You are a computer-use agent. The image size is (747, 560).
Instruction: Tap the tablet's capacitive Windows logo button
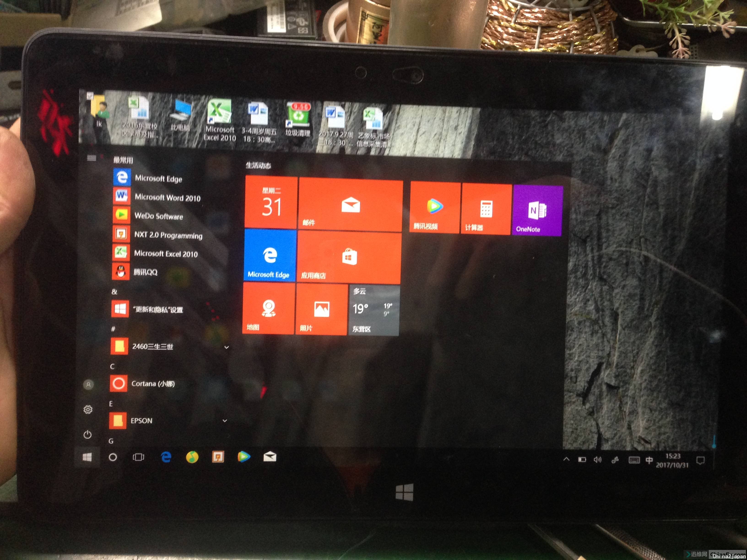click(405, 492)
